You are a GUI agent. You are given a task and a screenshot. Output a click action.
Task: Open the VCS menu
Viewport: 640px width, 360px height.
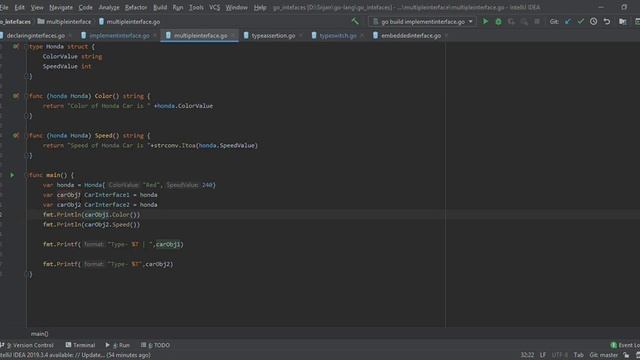click(x=215, y=7)
